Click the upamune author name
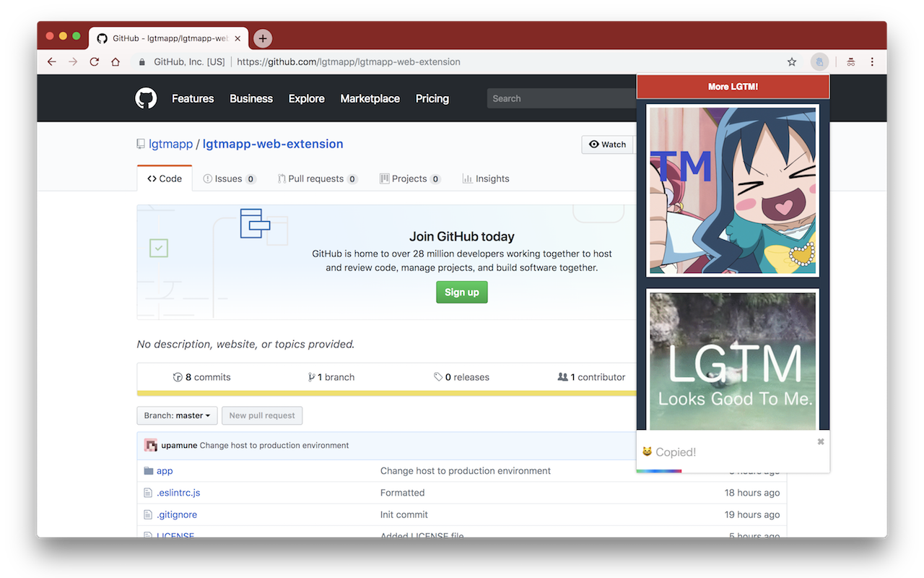924x578 pixels. (179, 445)
